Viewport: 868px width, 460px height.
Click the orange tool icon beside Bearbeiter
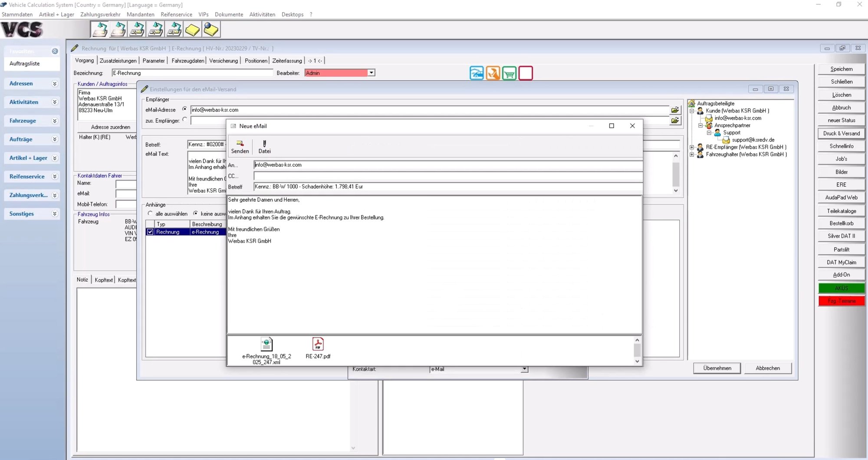[493, 73]
